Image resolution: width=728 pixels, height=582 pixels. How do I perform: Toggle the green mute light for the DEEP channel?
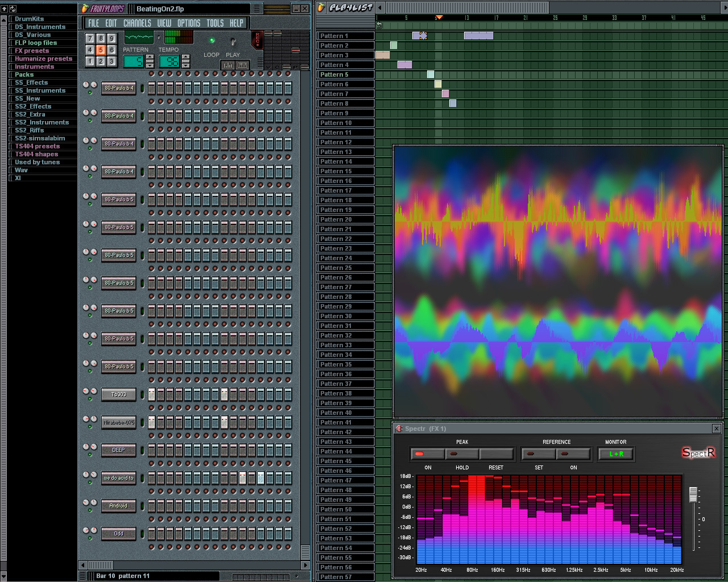(90, 454)
